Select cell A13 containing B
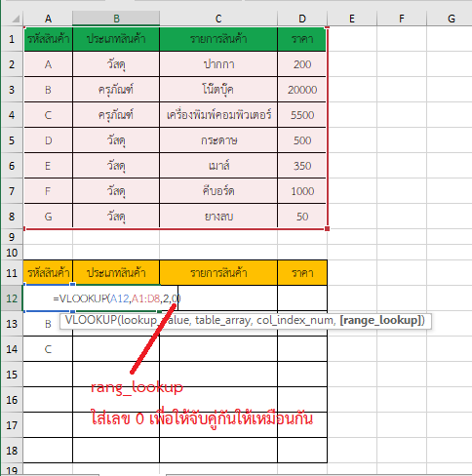Screen dimensions: 472x476 48,324
